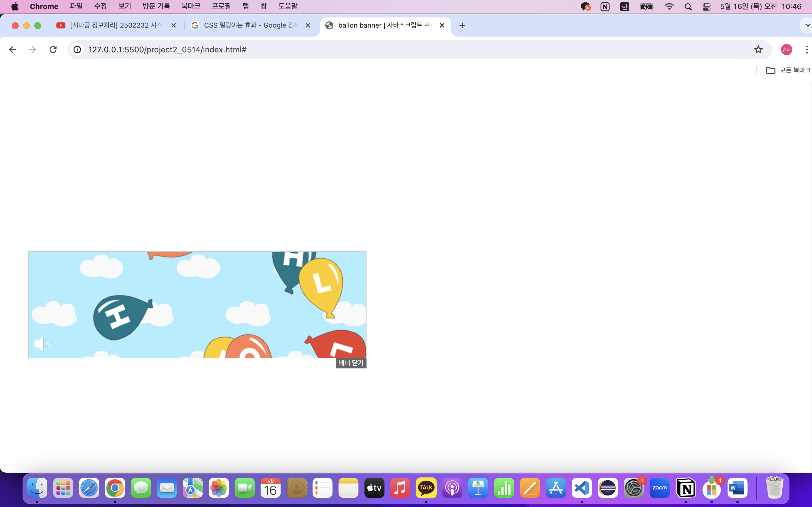Expand the tab search dropdown arrow

point(807,25)
